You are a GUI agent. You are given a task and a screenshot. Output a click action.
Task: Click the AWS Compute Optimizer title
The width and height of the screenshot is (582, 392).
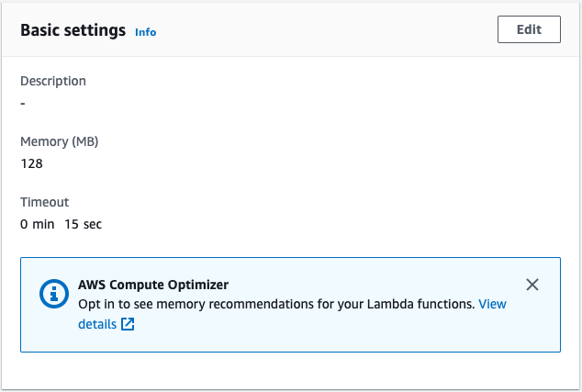pos(153,285)
